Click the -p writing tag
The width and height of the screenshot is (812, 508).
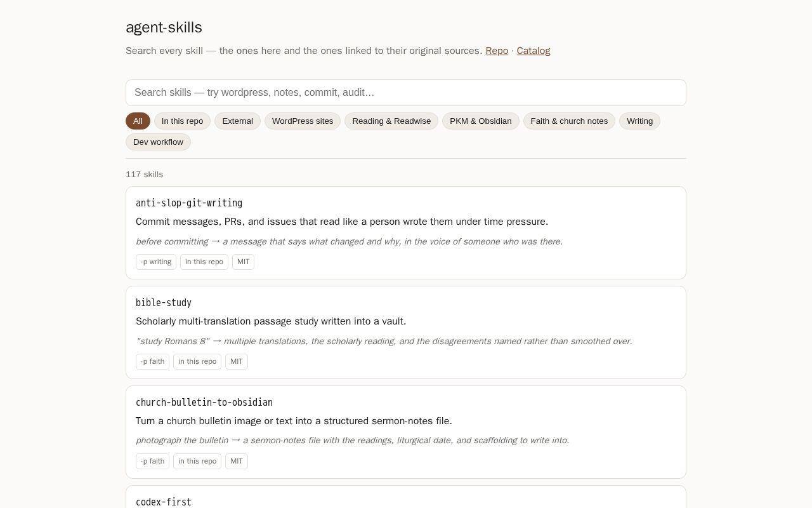[156, 262]
